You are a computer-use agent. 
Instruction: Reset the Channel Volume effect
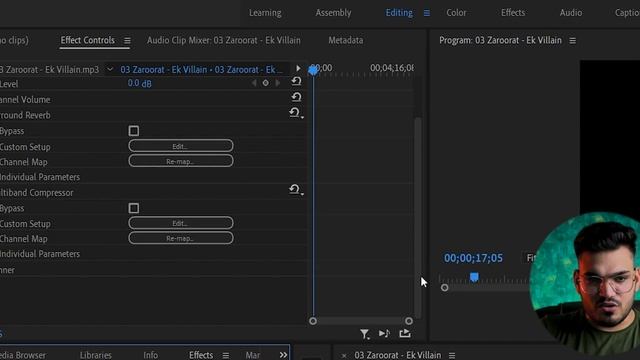pos(296,97)
